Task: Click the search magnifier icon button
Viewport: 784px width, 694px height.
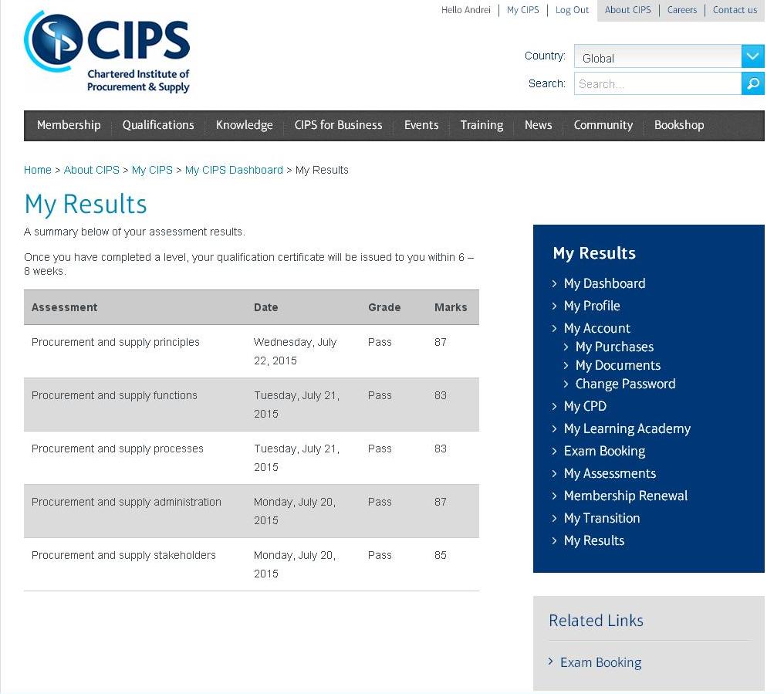Action: tap(752, 83)
